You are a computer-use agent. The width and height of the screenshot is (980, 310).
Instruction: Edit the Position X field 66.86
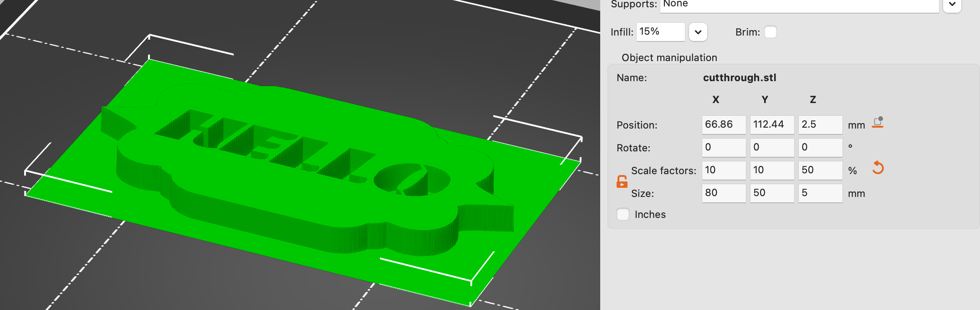[724, 124]
